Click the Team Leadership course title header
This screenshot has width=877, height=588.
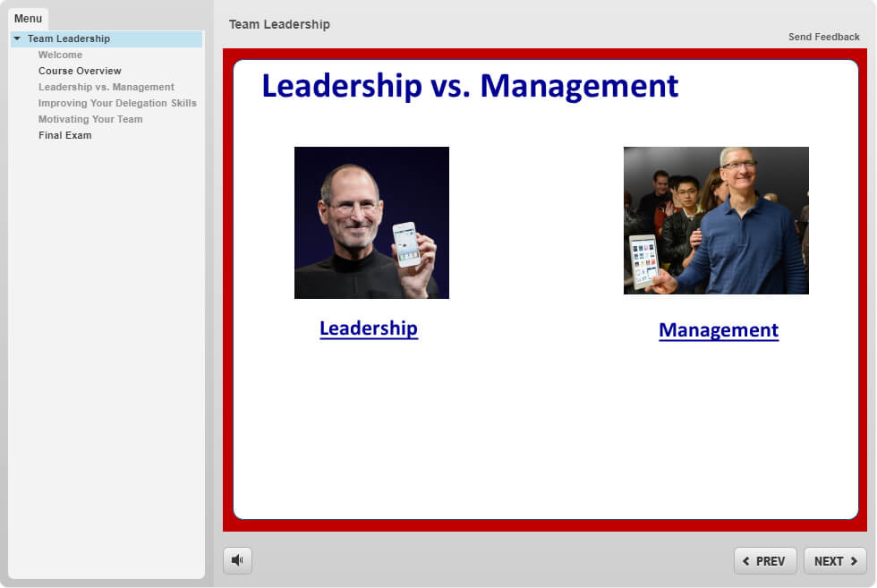point(279,25)
